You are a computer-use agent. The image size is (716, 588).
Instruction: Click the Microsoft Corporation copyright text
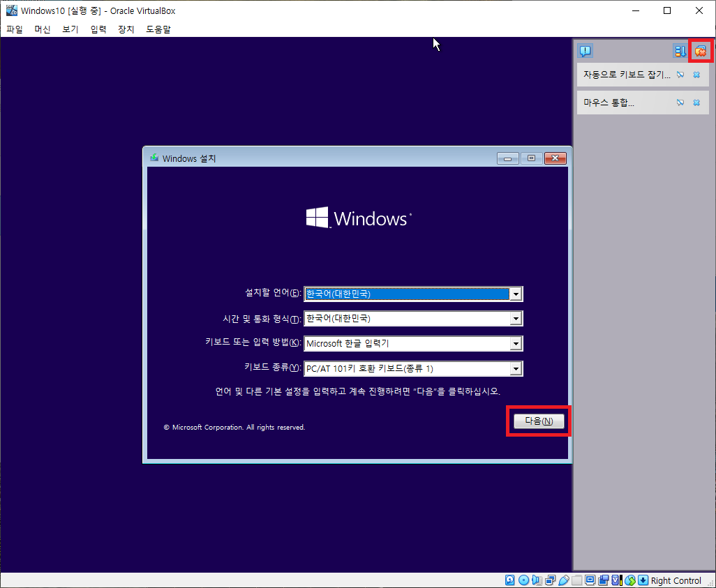234,428
